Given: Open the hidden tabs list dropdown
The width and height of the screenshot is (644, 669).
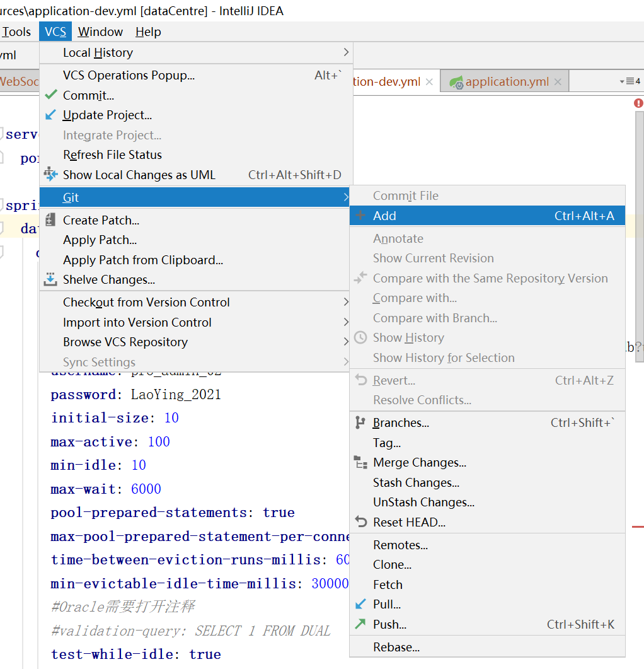Looking at the screenshot, I should 630,81.
